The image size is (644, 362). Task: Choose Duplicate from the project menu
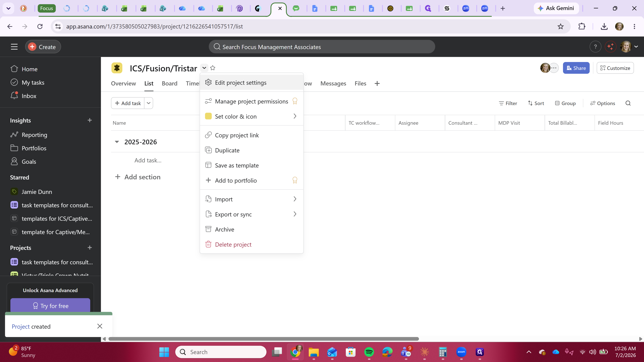[x=252, y=150]
